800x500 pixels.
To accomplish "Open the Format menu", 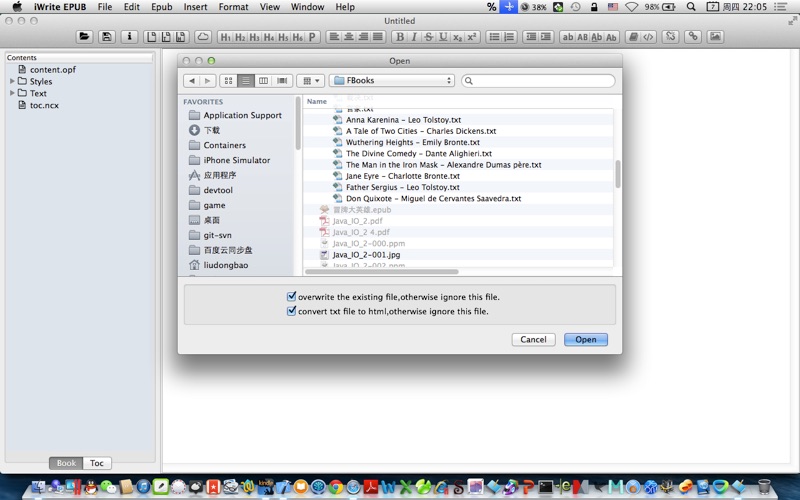I will pos(233,7).
